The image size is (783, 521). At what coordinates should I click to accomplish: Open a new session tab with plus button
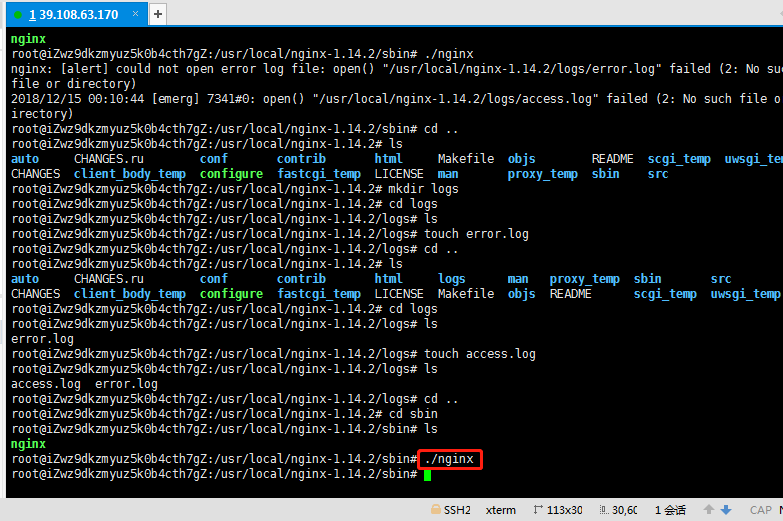pyautogui.click(x=158, y=14)
